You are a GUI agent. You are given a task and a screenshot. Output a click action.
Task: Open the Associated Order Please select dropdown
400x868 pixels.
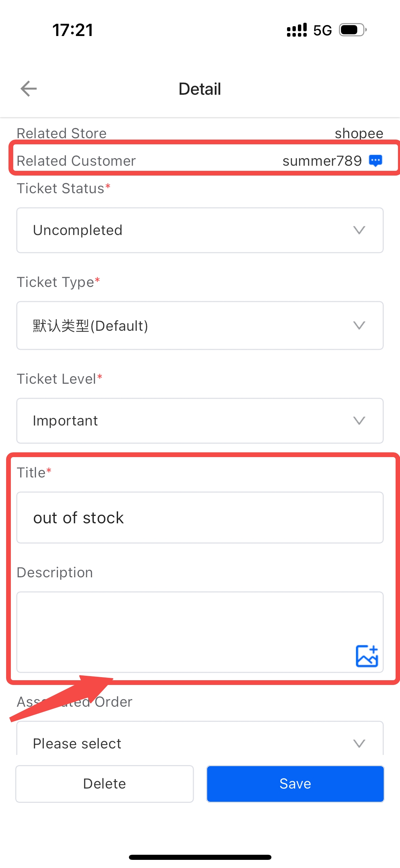[x=200, y=740]
